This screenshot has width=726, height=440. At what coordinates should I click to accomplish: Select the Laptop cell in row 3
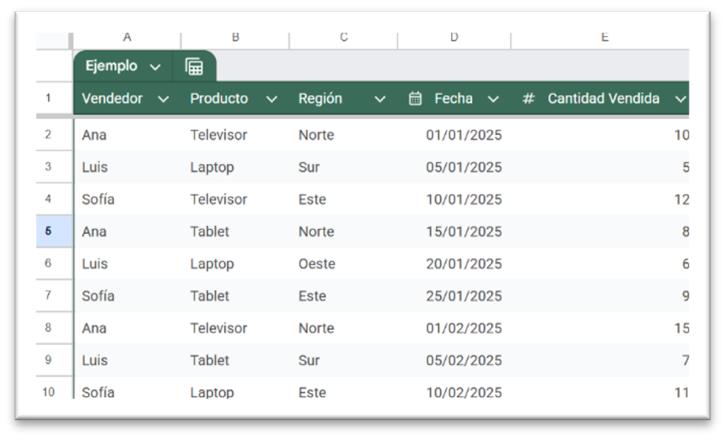coord(212,167)
